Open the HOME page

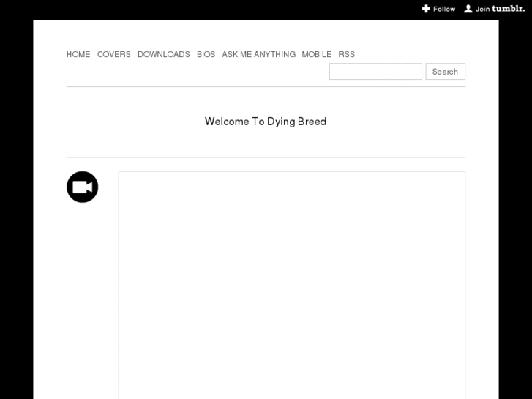click(x=78, y=54)
